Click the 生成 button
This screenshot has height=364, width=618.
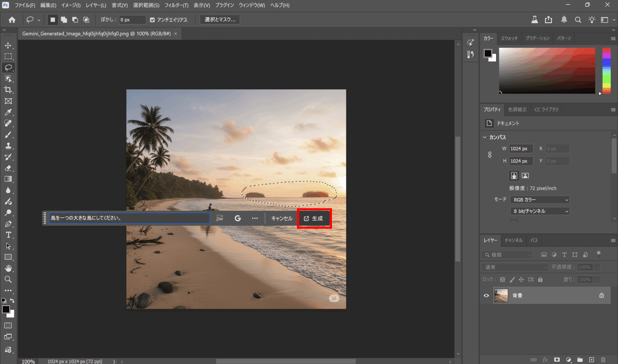(314, 218)
